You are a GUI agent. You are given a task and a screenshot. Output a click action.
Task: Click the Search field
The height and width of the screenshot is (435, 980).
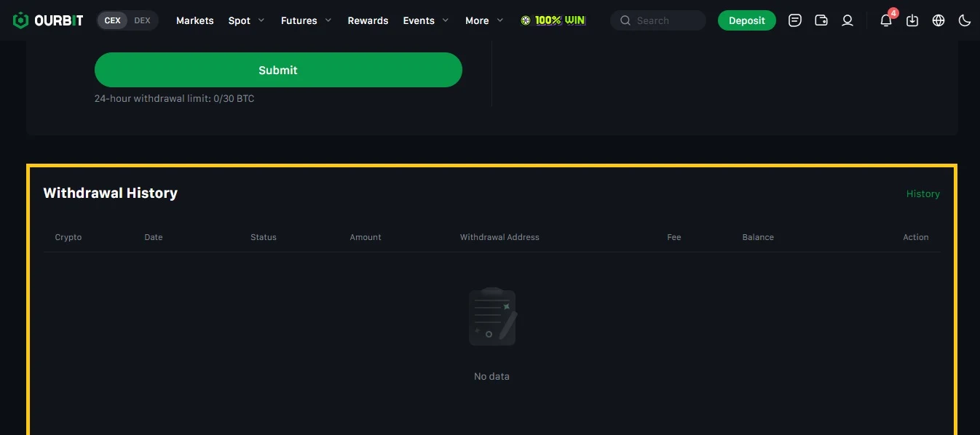pos(658,20)
